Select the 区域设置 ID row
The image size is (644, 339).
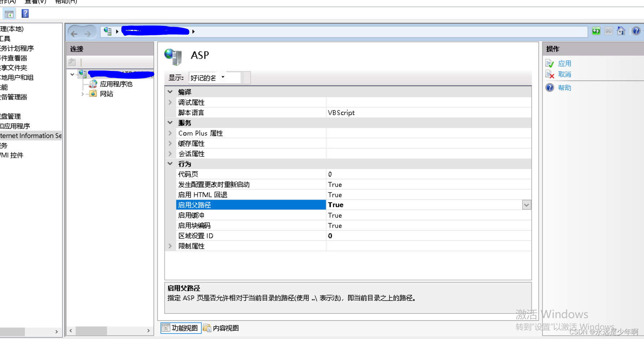point(354,236)
